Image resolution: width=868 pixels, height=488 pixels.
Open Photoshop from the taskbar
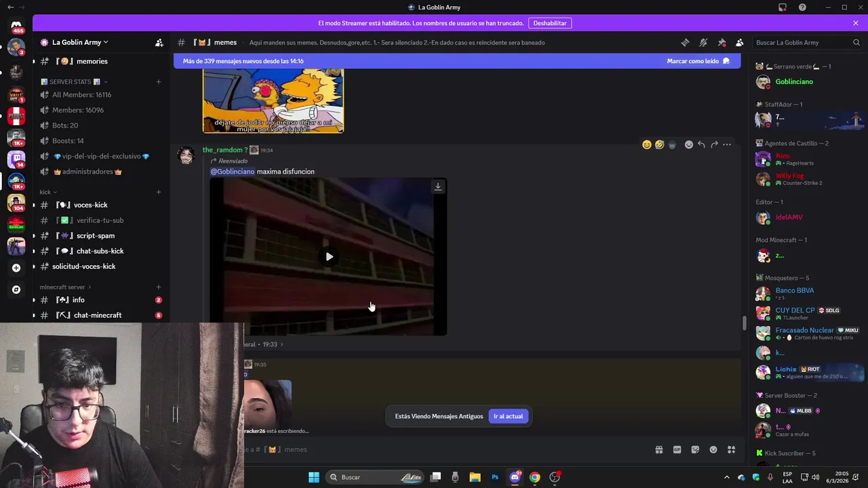click(495, 477)
